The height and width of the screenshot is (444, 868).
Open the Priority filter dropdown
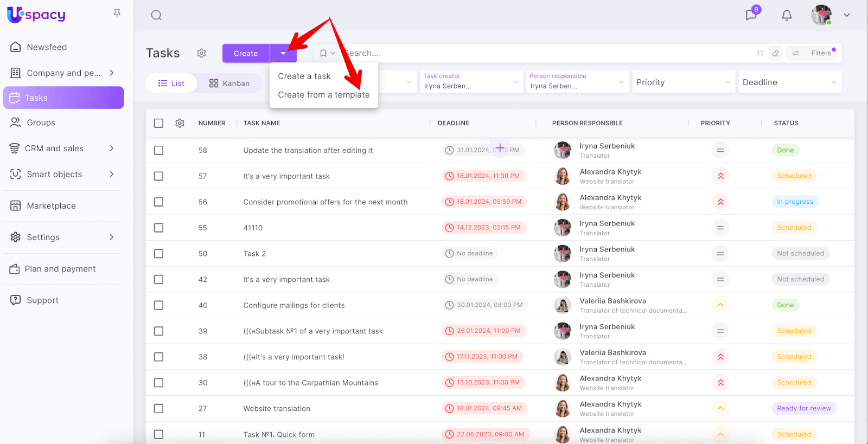click(x=682, y=82)
